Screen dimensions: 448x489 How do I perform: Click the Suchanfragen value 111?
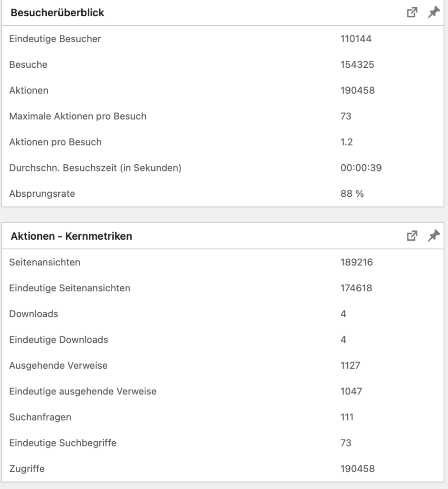click(x=347, y=417)
